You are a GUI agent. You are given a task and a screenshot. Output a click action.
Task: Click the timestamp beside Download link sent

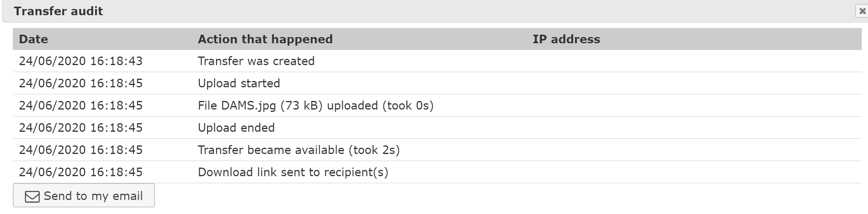pos(81,172)
